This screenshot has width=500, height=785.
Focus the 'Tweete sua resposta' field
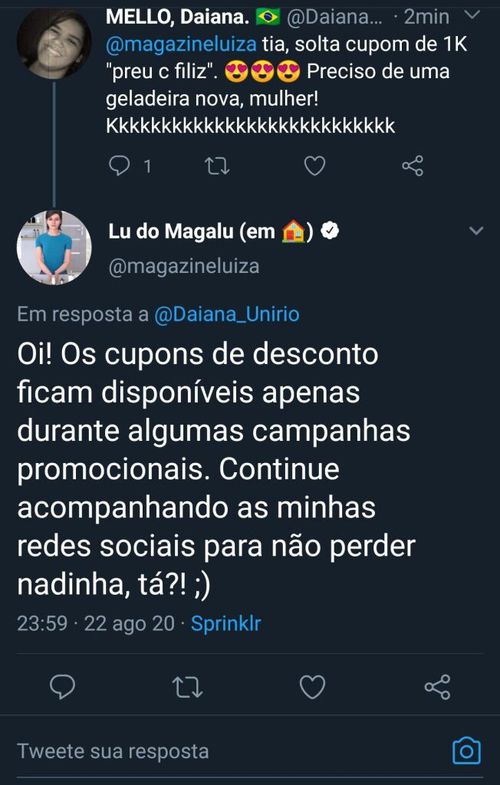pos(230,751)
